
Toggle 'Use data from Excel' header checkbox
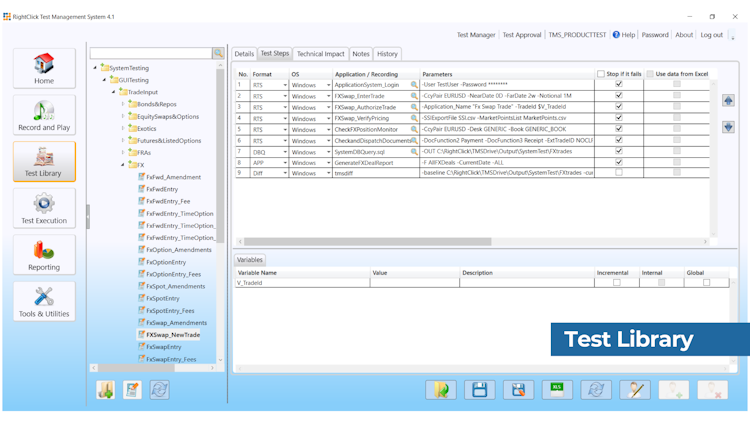click(650, 74)
